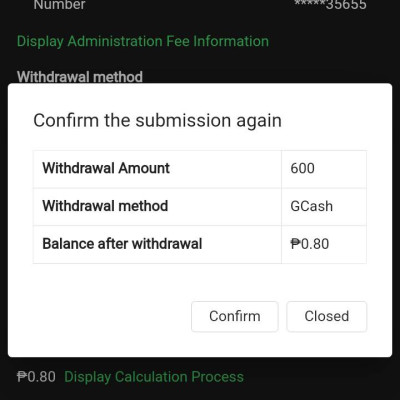Open Display Administration Fee Information link

coord(143,42)
